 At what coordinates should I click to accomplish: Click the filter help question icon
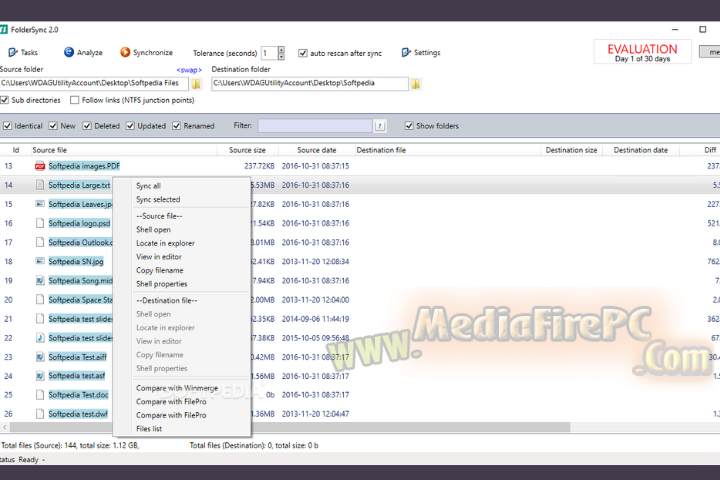380,126
